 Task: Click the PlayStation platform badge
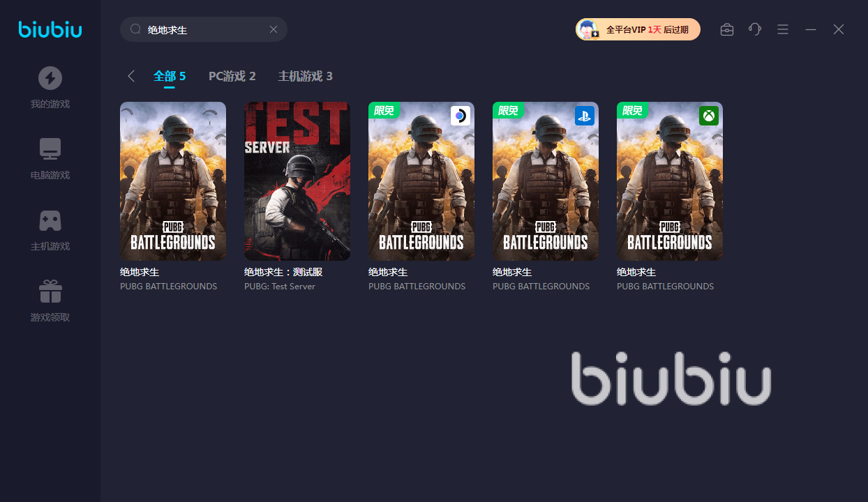tap(585, 116)
